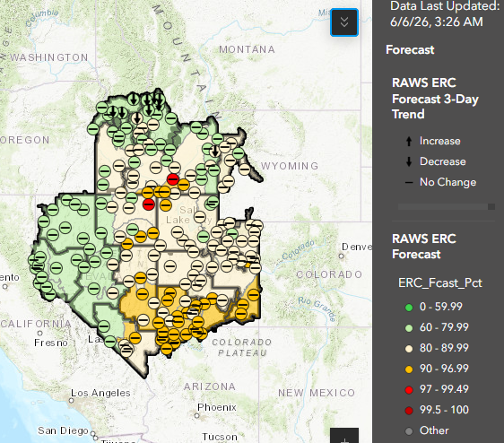The height and width of the screenshot is (443, 504).
Task: Click the San Diego city dot
Action: (92, 433)
